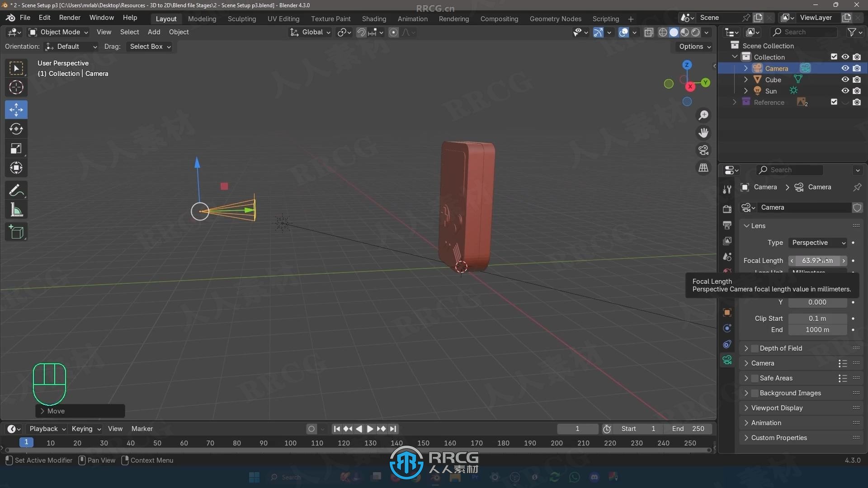Toggle proportional editing in header

click(393, 33)
